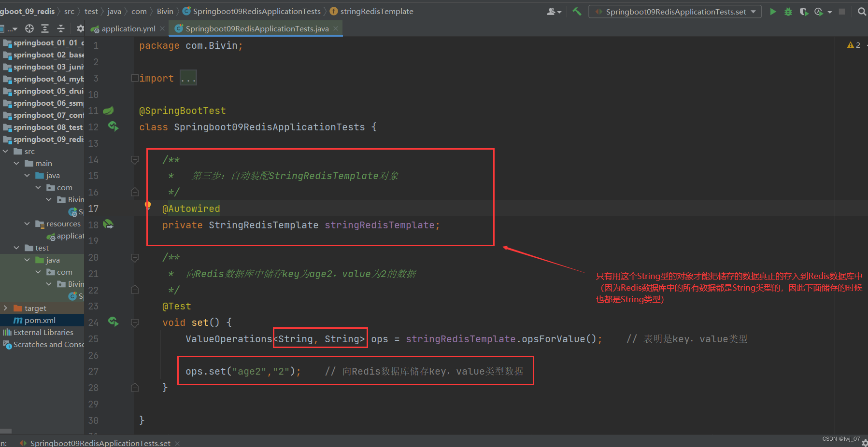The height and width of the screenshot is (447, 868).
Task: Switch to the application.yml tab
Action: tap(128, 29)
